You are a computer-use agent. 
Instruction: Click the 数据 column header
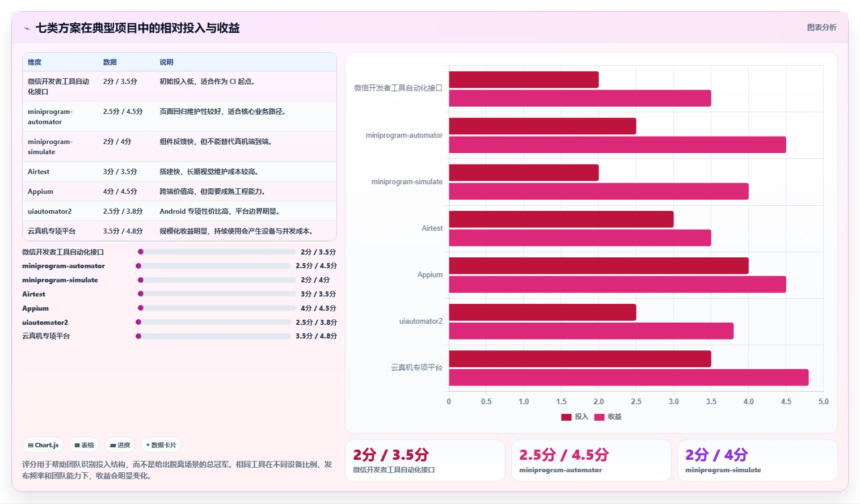110,62
